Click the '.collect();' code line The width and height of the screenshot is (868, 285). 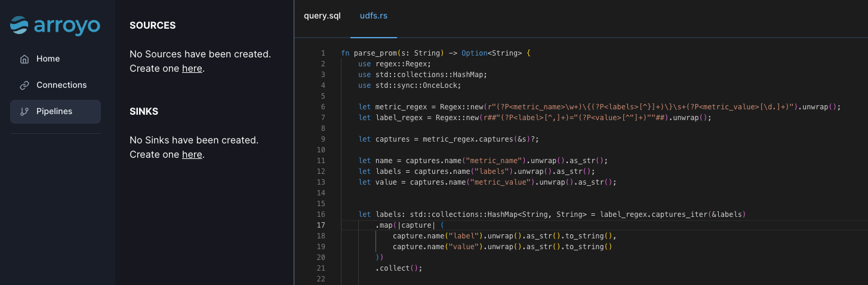coord(399,268)
